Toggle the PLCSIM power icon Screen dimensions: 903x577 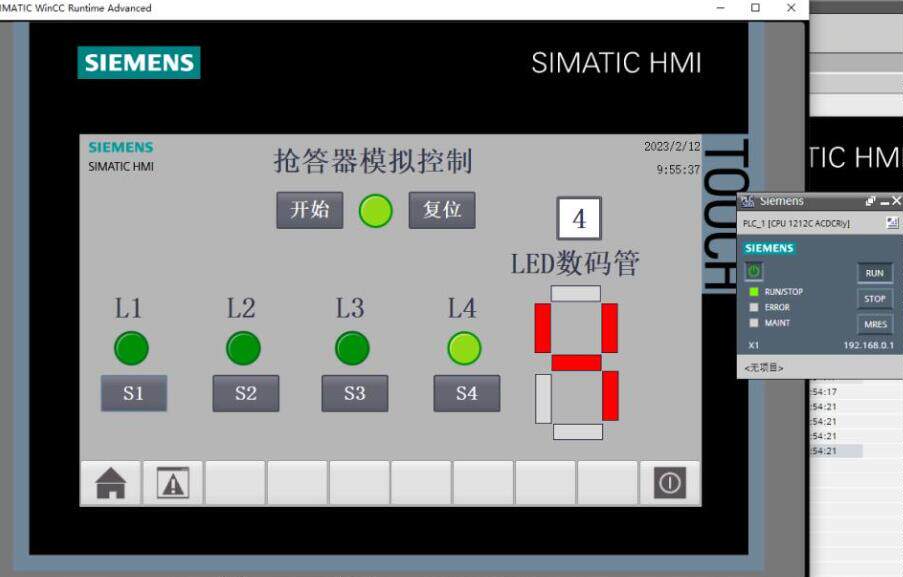click(754, 271)
